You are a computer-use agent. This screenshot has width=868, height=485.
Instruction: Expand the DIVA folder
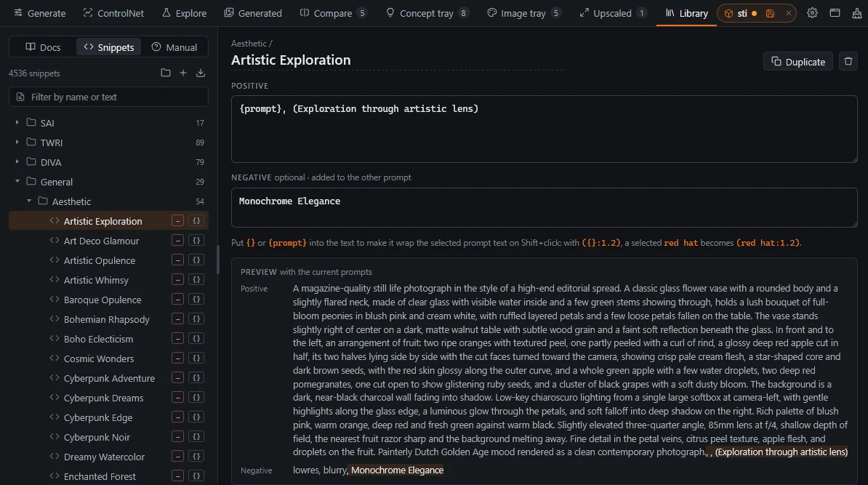point(17,161)
